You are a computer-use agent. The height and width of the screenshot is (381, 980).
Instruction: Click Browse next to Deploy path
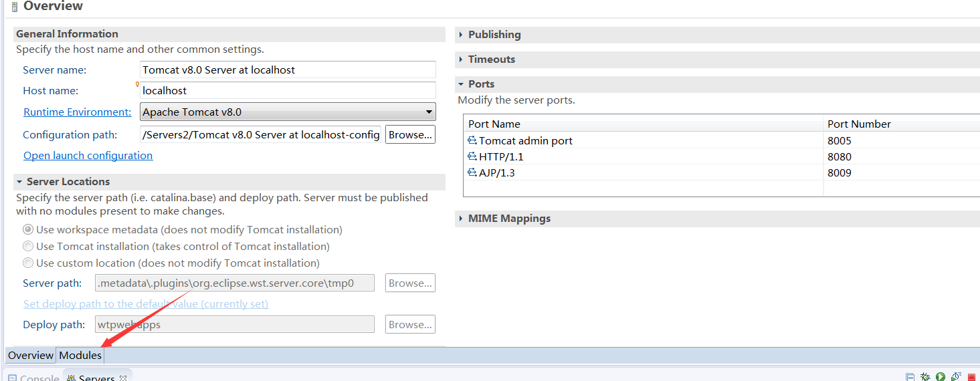click(410, 324)
